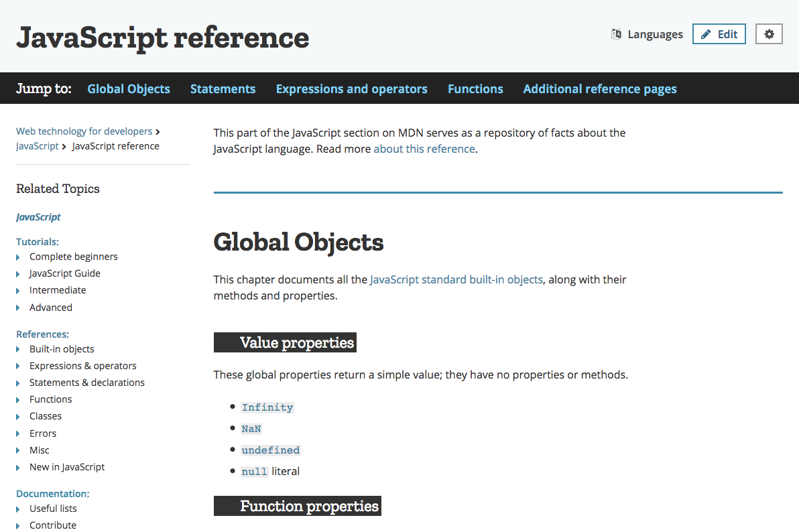The image size is (799, 532).
Task: Expand Errors arrow
Action: point(18,434)
